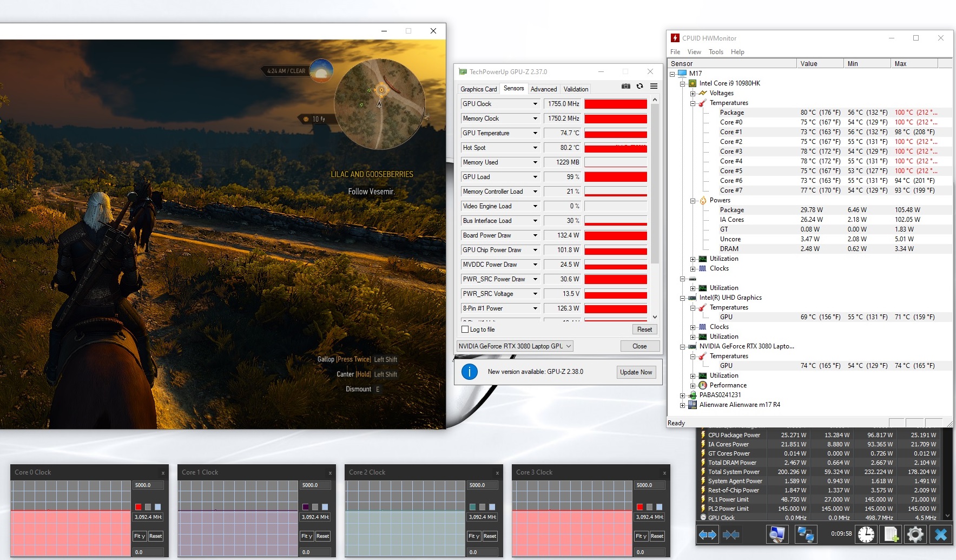Click Fit y on Core 0 Clock graph
This screenshot has height=560, width=956.
(x=140, y=536)
